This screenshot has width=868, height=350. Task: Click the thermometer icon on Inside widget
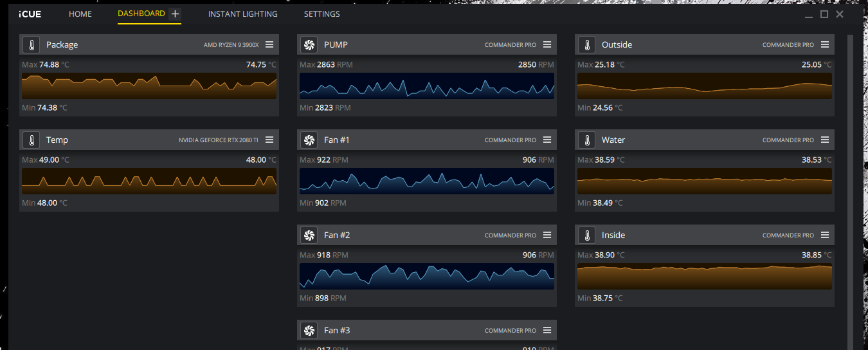point(586,235)
